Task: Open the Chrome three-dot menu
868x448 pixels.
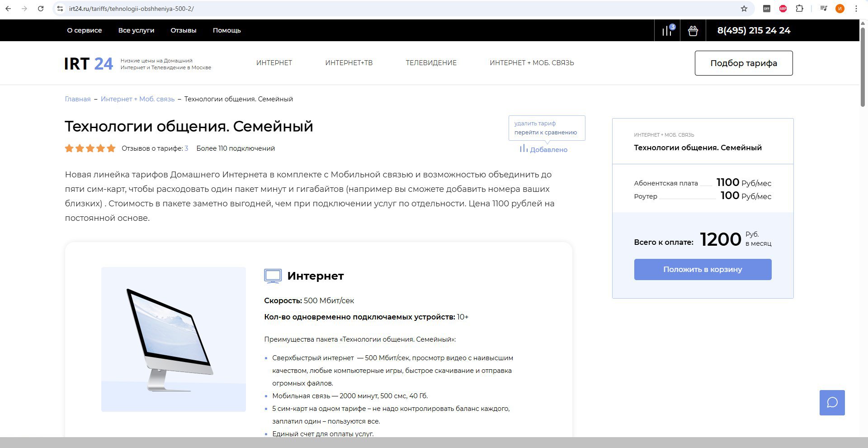Action: pyautogui.click(x=856, y=9)
